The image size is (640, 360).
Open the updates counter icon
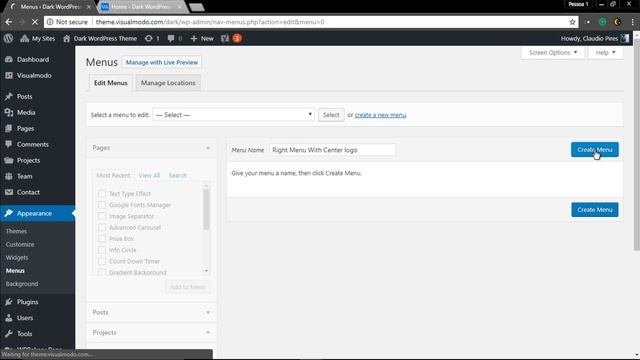[x=152, y=38]
